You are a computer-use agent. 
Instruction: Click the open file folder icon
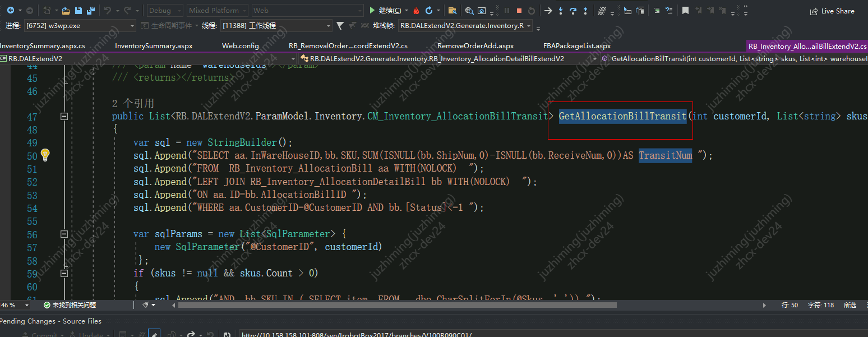tap(66, 11)
